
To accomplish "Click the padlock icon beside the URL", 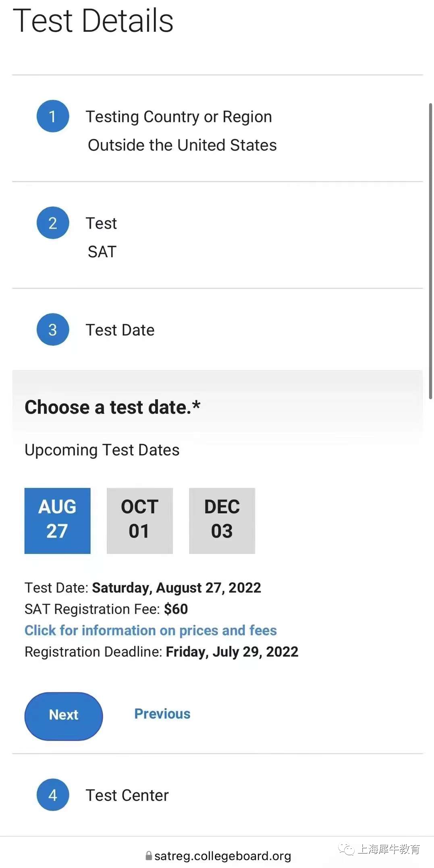I will pos(149,856).
